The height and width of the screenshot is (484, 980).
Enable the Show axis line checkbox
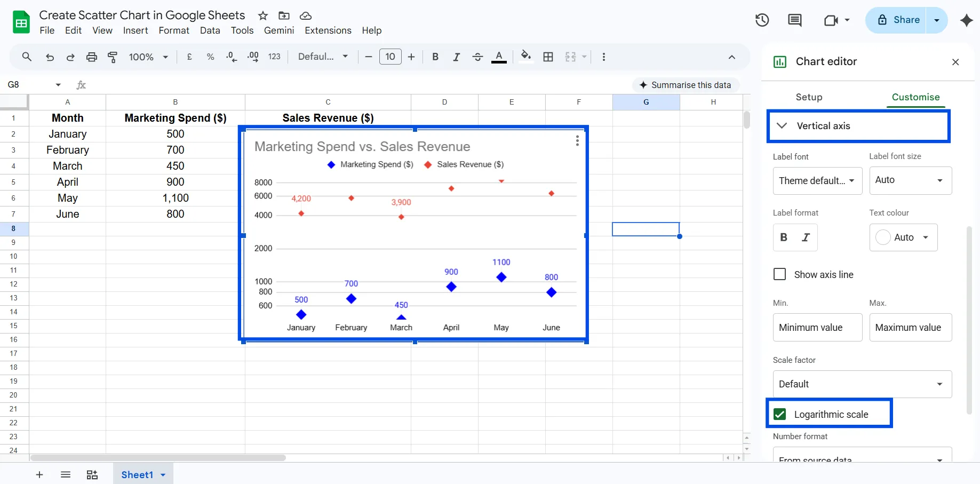click(x=779, y=274)
